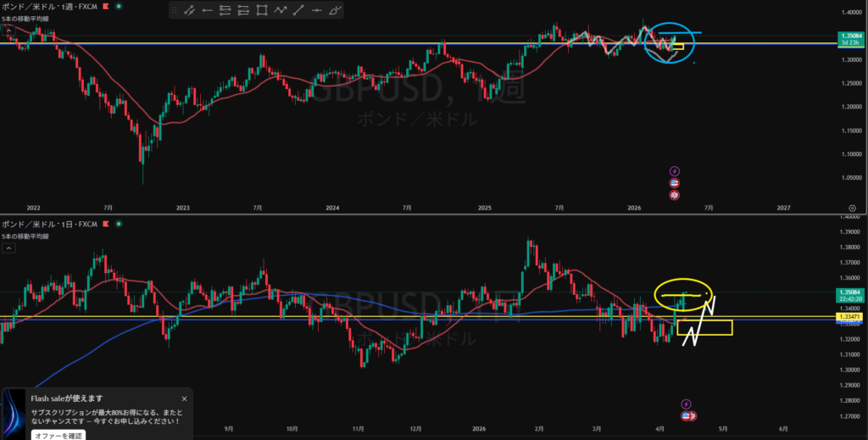
Task: Close the Flash sale notification
Action: coord(184,398)
